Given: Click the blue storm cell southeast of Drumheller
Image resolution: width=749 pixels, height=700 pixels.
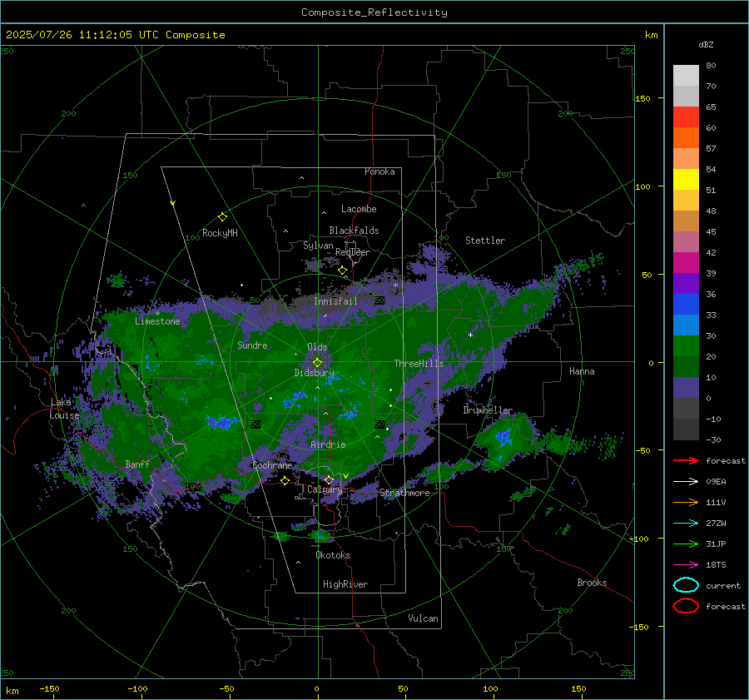Looking at the screenshot, I should click(x=503, y=438).
